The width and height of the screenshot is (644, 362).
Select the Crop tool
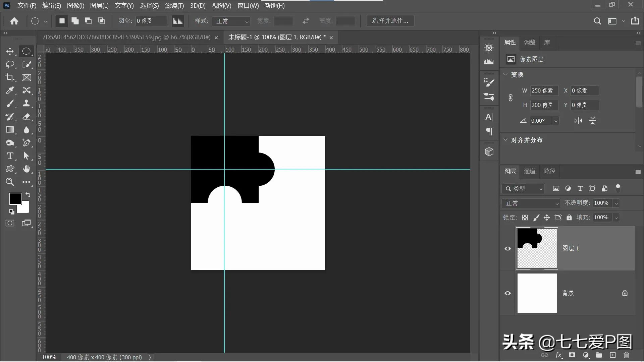[10, 77]
